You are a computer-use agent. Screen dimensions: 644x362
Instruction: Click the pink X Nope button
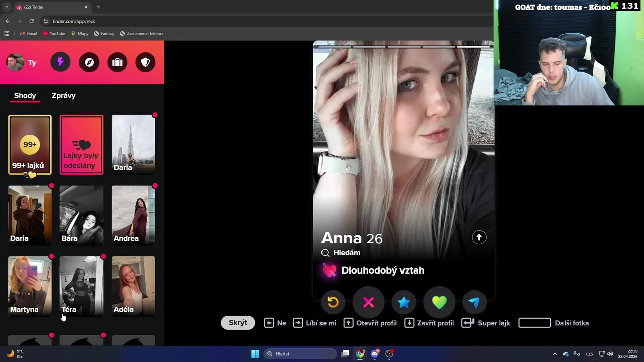(369, 302)
